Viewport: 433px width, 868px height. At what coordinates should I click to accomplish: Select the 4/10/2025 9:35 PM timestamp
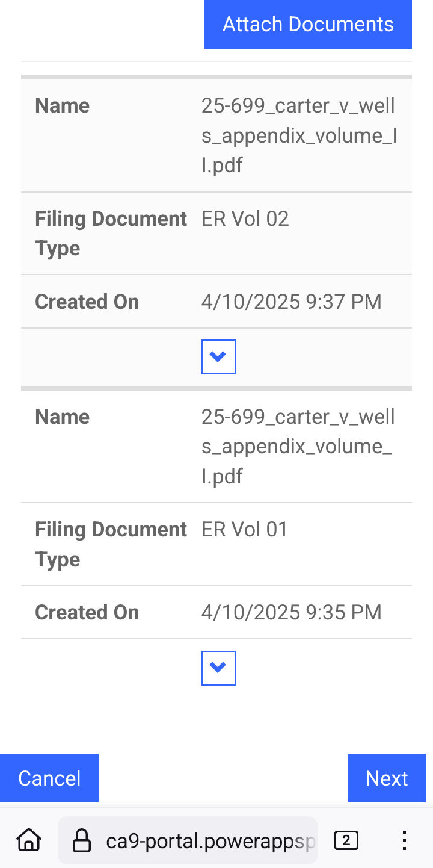tap(292, 612)
